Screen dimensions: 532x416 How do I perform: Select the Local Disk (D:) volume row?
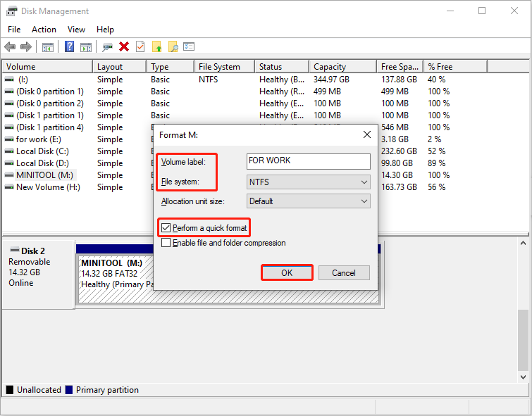pyautogui.click(x=42, y=163)
